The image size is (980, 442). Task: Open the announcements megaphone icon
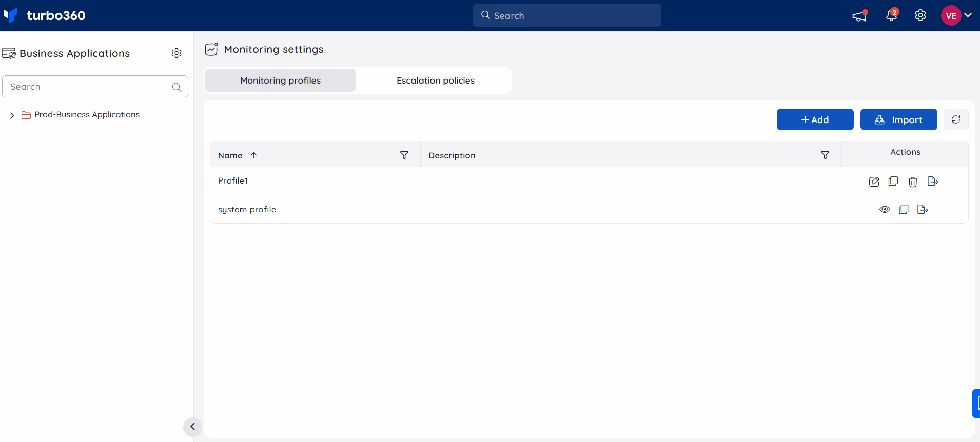(x=859, y=15)
